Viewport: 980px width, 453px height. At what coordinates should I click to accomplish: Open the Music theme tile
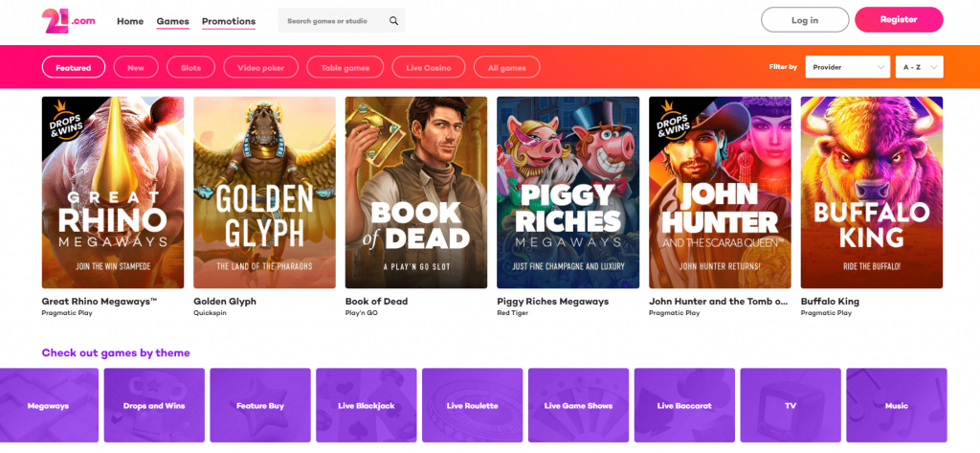coord(896,406)
